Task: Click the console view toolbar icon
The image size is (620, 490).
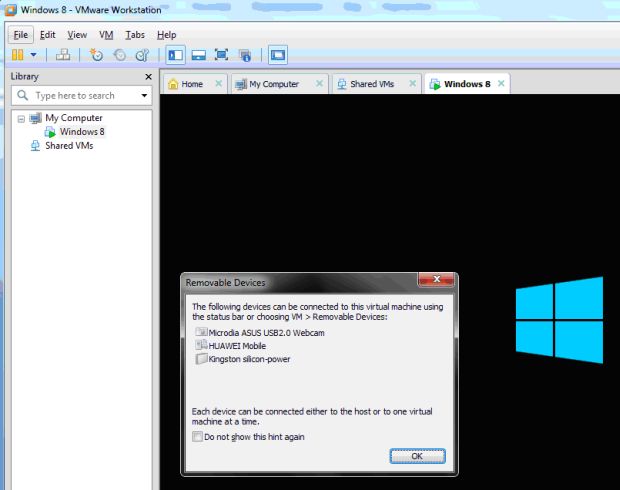Action: click(x=278, y=55)
